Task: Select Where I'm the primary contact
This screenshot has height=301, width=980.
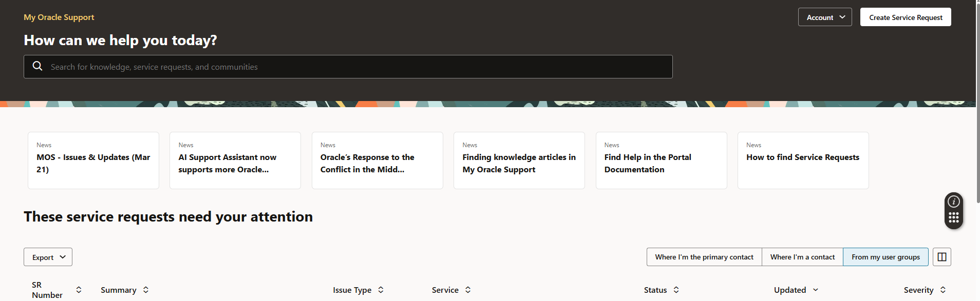Action: point(704,257)
